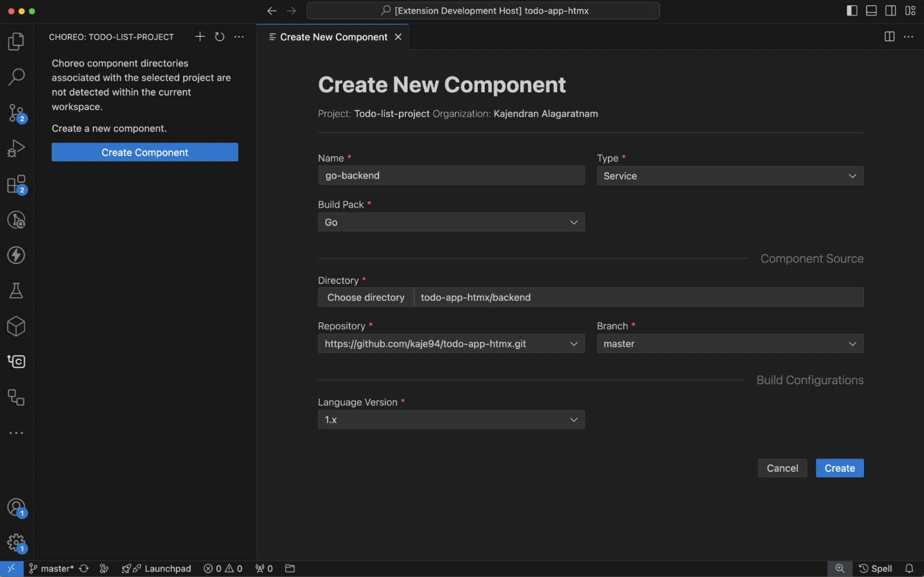
Task: Split the editor to the right
Action: pyautogui.click(x=890, y=37)
